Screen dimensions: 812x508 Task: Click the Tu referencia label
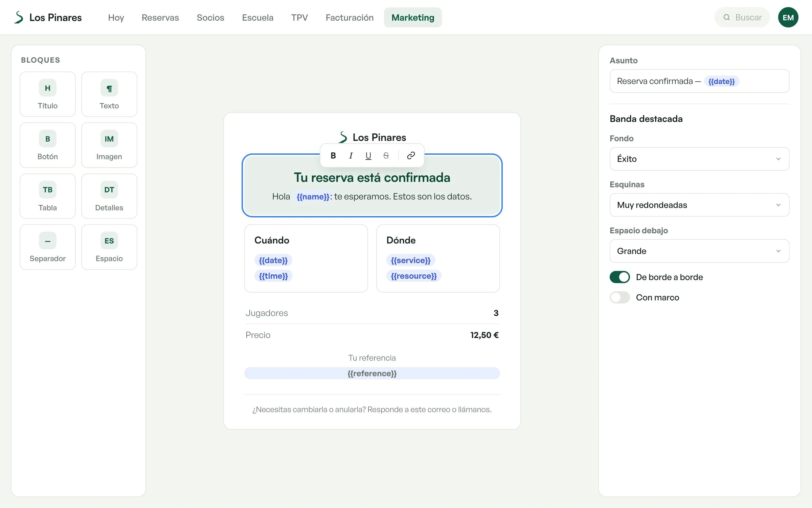372,358
